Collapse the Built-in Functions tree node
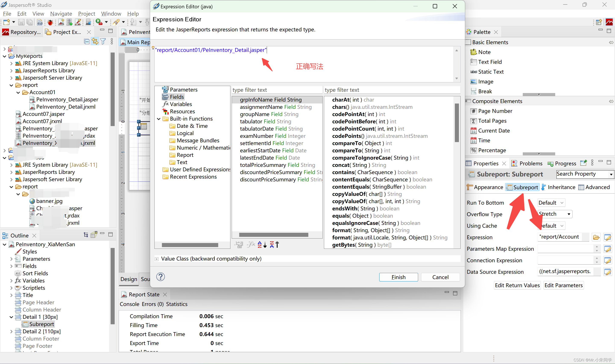 [x=159, y=119]
